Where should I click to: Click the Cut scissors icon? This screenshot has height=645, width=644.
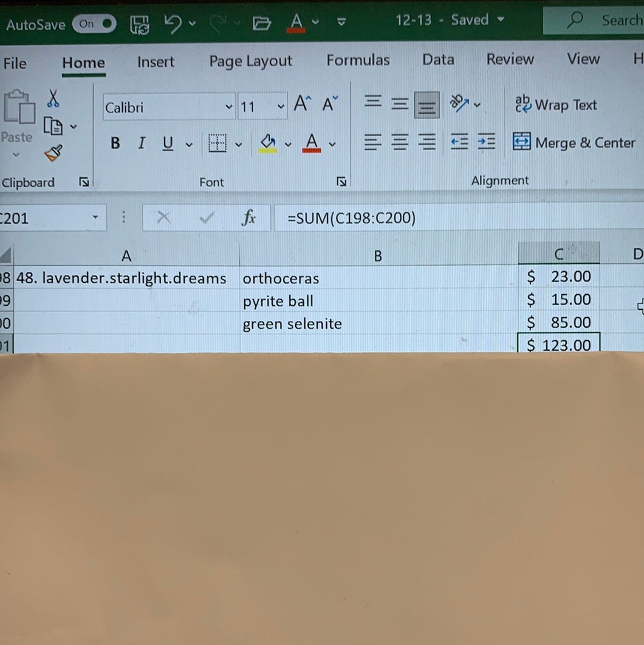(x=53, y=98)
